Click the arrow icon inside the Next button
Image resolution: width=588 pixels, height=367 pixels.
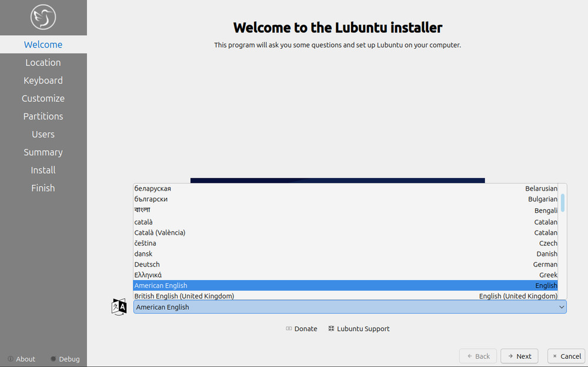(510, 356)
